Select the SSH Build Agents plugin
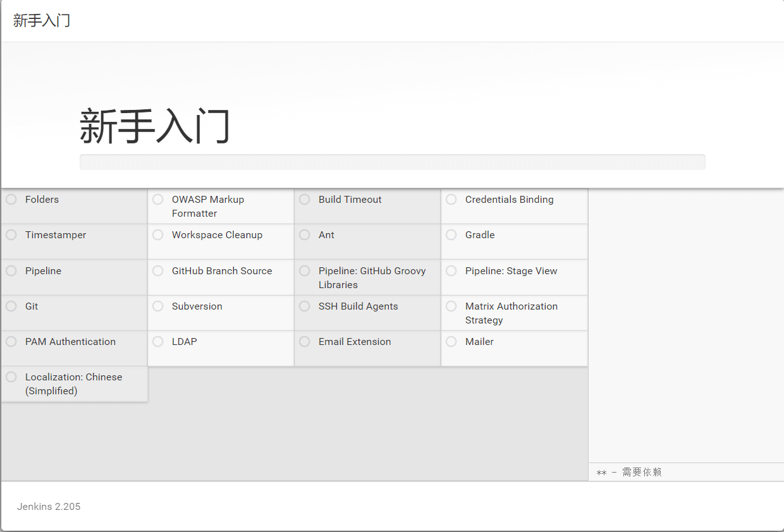This screenshot has width=784, height=532. pyautogui.click(x=358, y=306)
